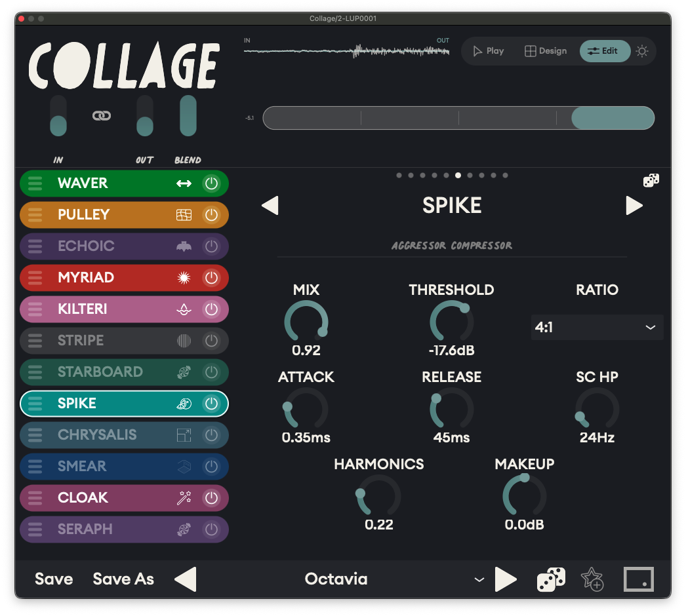Click the Octavia preset name
Screen dimensions: 686x616
(336, 579)
